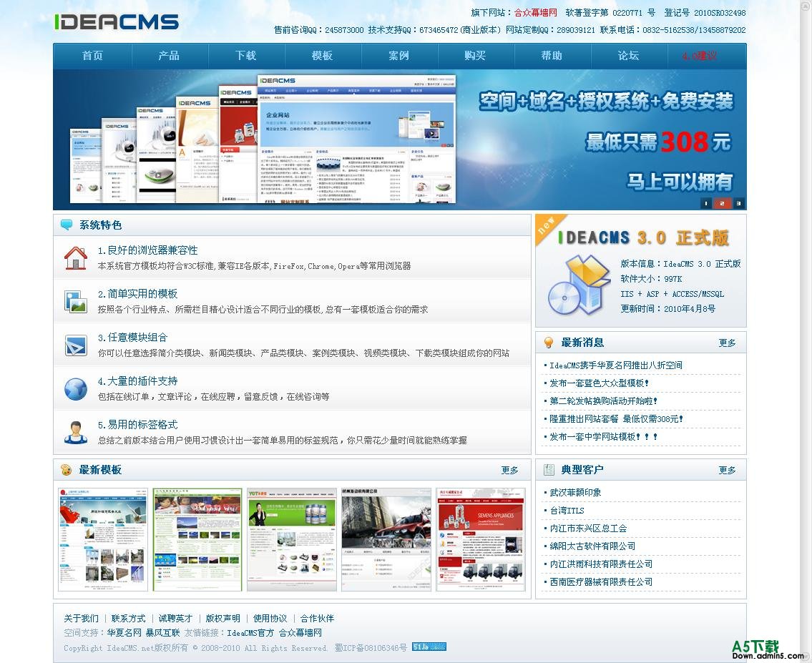The height and width of the screenshot is (663, 812).
Task: Open customer link 台湾ITLS
Action: [567, 511]
